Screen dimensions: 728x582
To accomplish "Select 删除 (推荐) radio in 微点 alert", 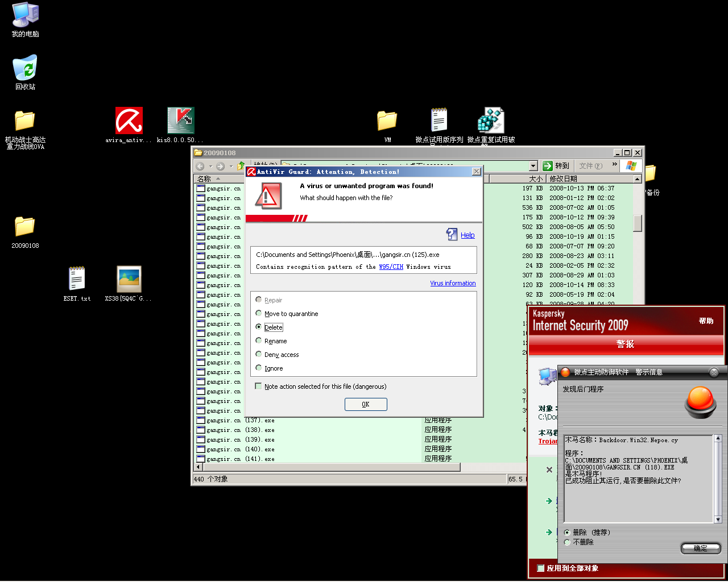I will pos(567,533).
